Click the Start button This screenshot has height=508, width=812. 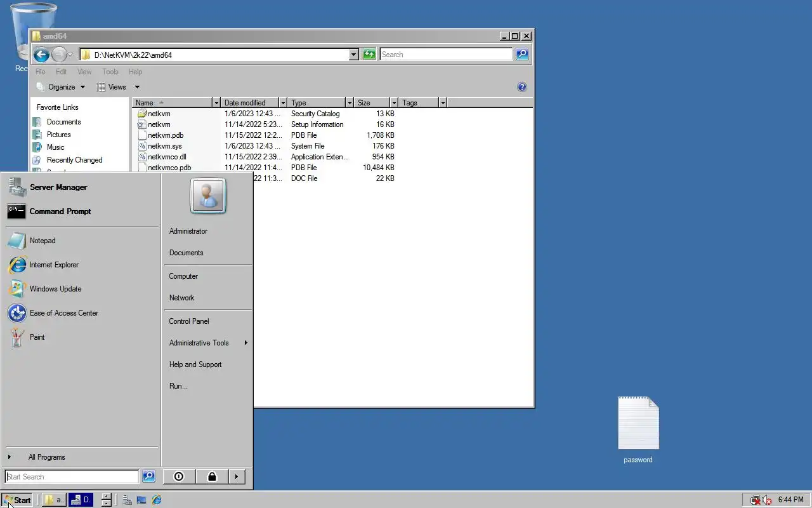(x=17, y=500)
